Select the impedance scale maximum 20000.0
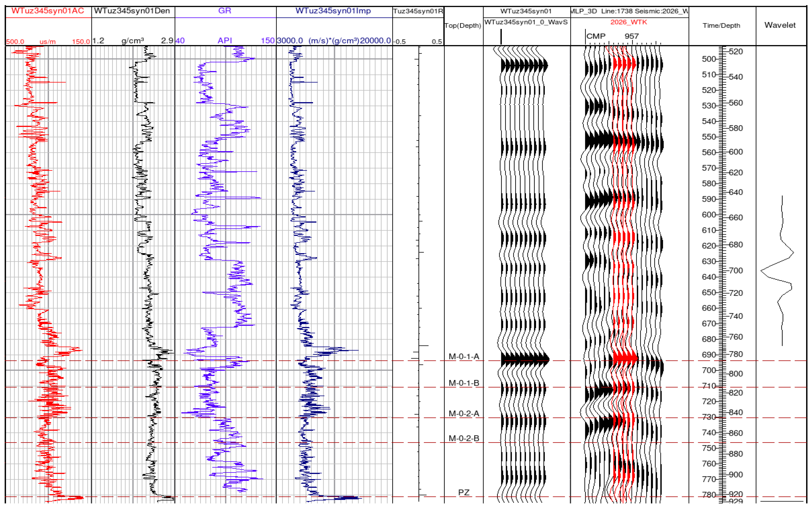812x511 pixels. coord(375,41)
